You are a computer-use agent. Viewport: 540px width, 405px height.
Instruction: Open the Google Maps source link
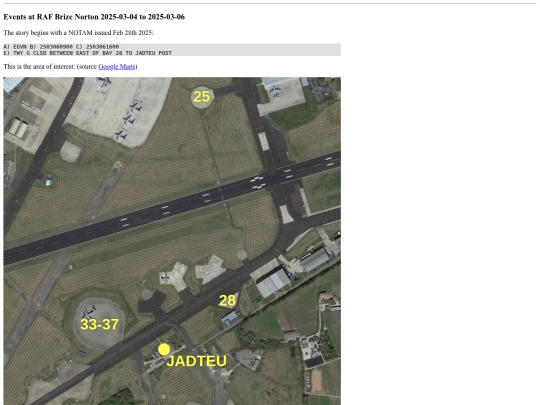[116, 66]
